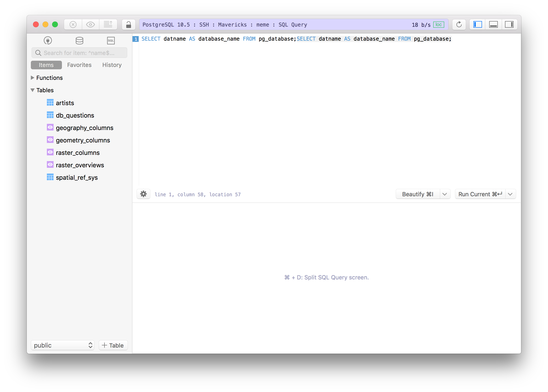Close the current item using circled X icon
Screen dimensions: 548x392
[x=73, y=24]
